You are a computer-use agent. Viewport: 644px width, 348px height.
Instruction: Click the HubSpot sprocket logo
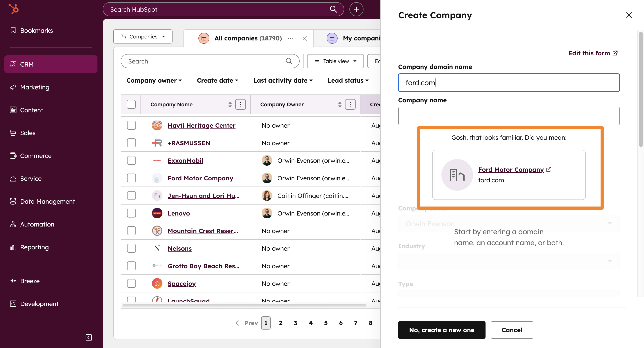[x=14, y=9]
